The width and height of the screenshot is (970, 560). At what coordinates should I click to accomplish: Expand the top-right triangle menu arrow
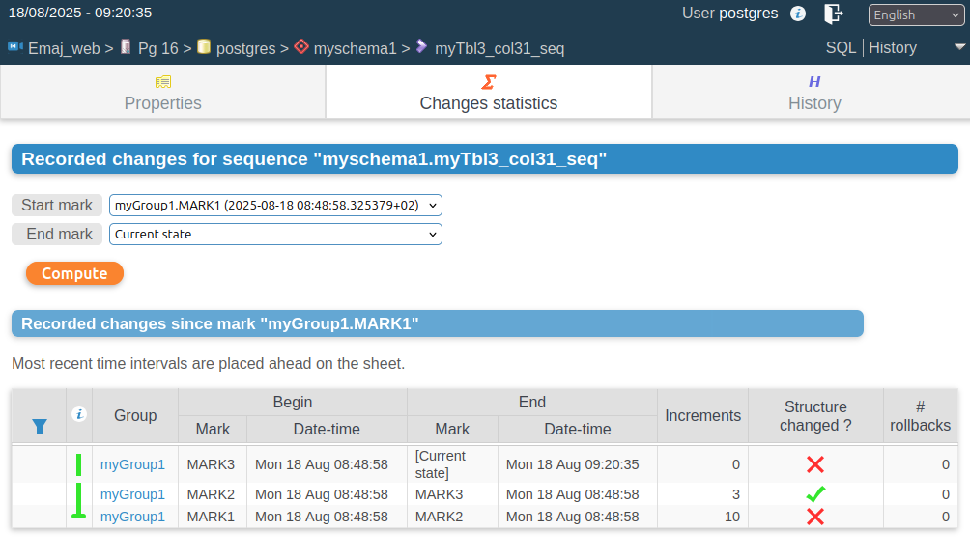(959, 47)
